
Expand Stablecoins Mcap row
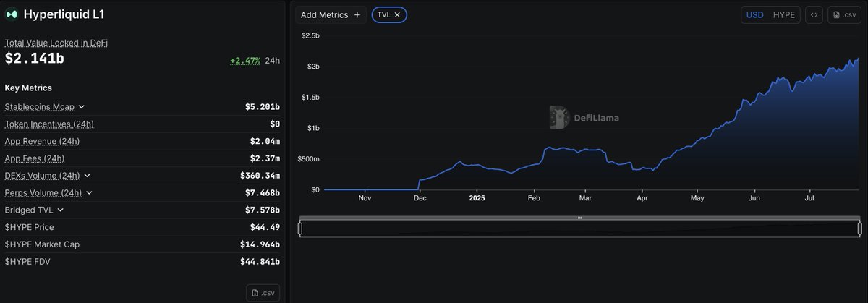tap(81, 107)
